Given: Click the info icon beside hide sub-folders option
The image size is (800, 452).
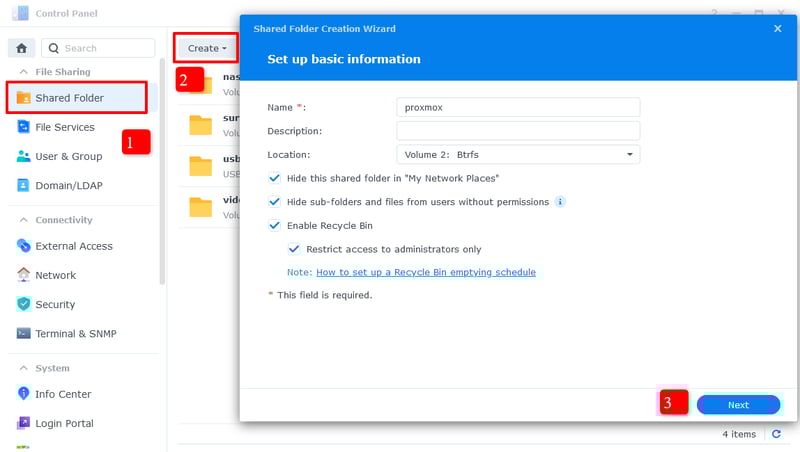Looking at the screenshot, I should click(x=560, y=202).
